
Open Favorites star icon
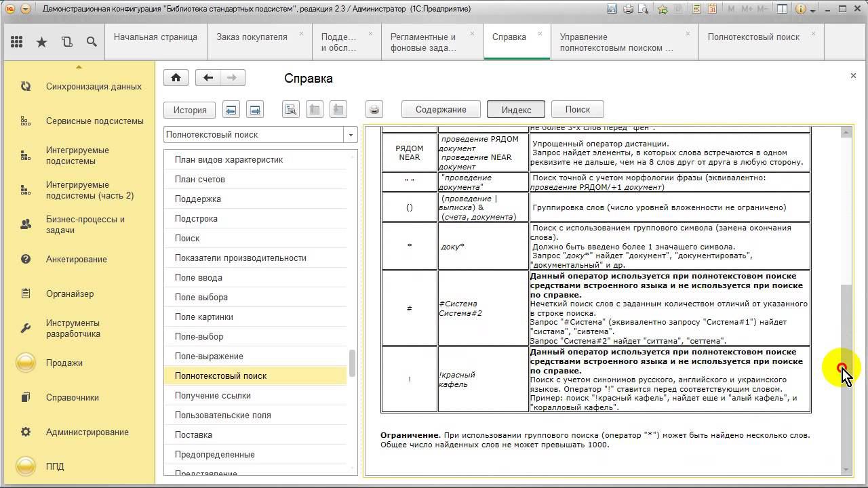tap(41, 42)
